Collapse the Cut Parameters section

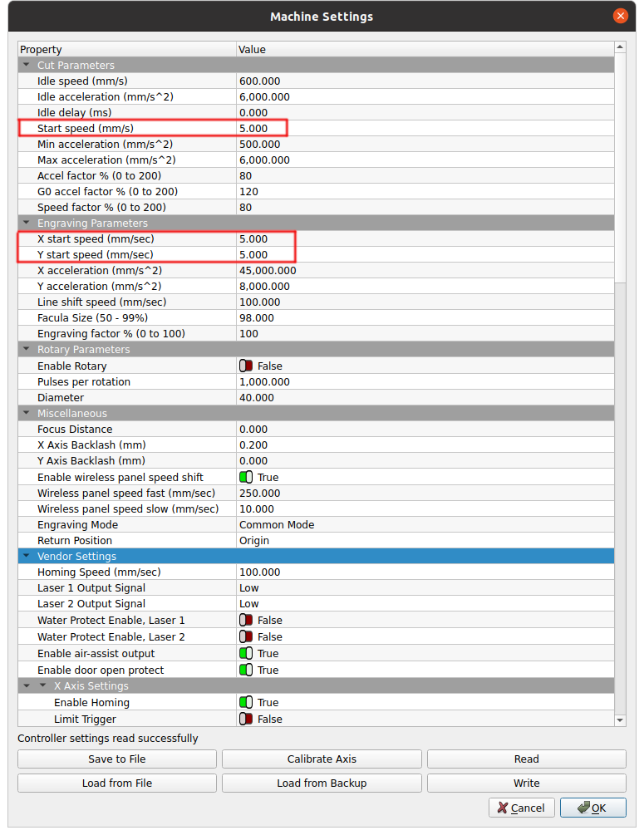[27, 66]
